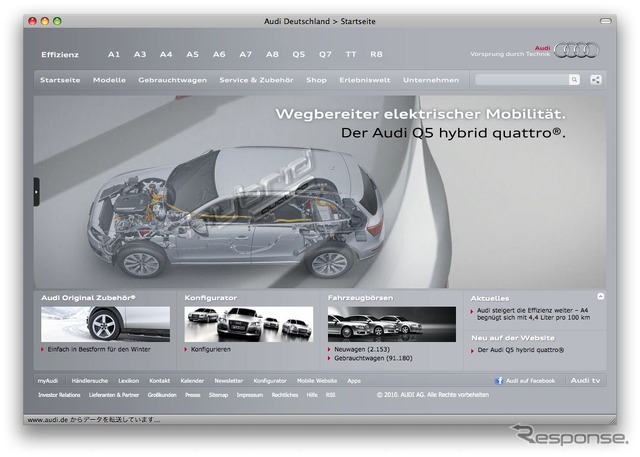The height and width of the screenshot is (457, 640).
Task: Open the Gebrauchtwagen menu
Action: (173, 80)
